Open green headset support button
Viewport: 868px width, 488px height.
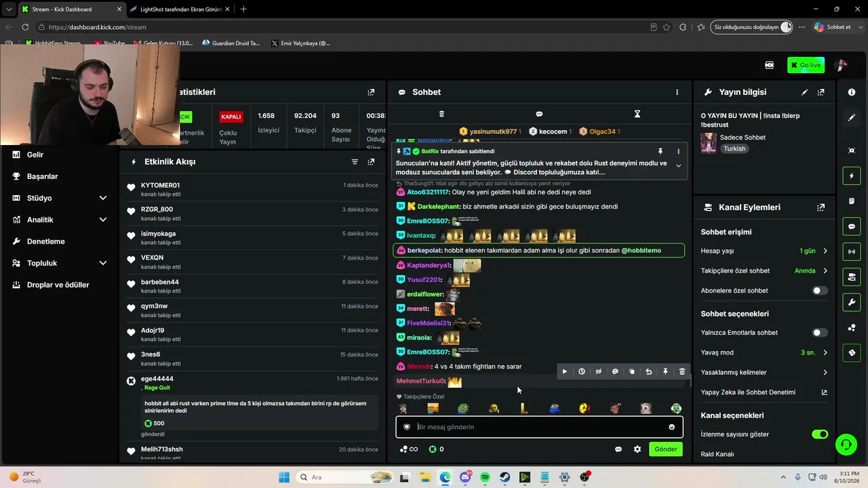846,445
